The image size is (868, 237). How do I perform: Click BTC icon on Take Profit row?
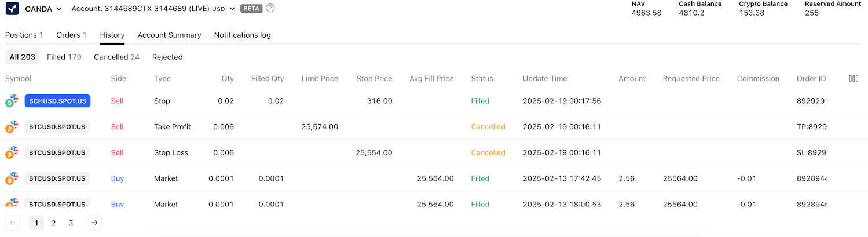point(12,127)
